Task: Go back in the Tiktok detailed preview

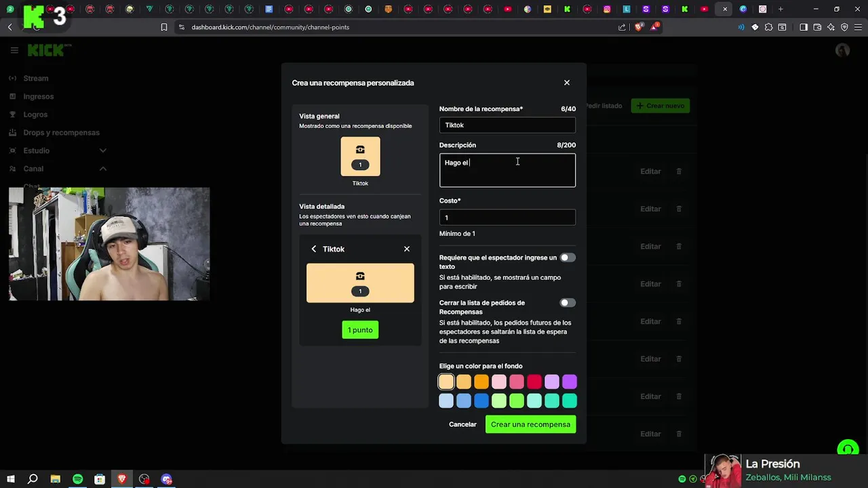Action: pyautogui.click(x=314, y=249)
